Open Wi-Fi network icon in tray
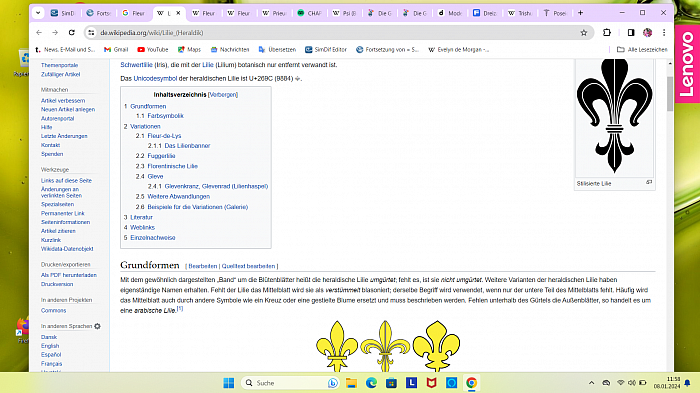 (x=621, y=383)
